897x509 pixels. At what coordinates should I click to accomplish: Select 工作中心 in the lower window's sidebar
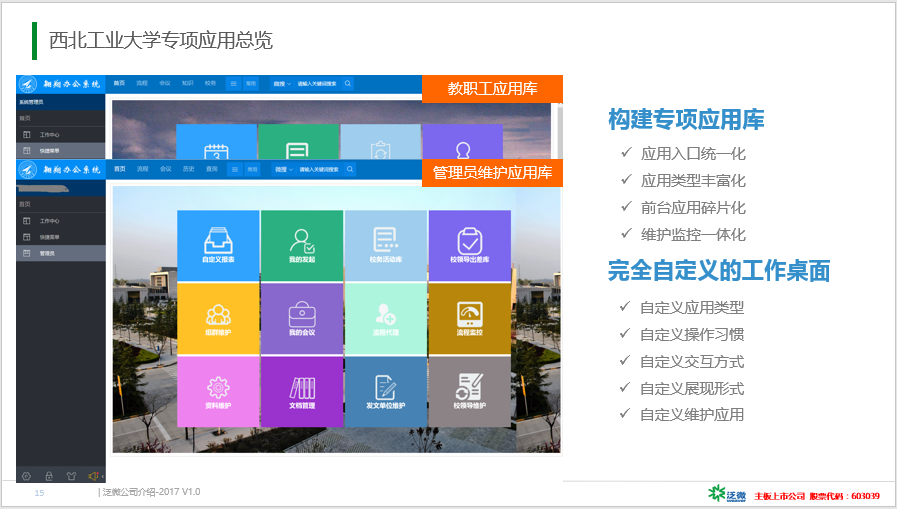[x=61, y=221]
